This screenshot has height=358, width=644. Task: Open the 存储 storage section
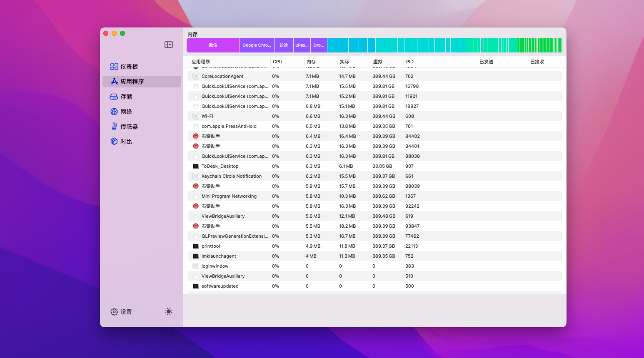pyautogui.click(x=121, y=97)
